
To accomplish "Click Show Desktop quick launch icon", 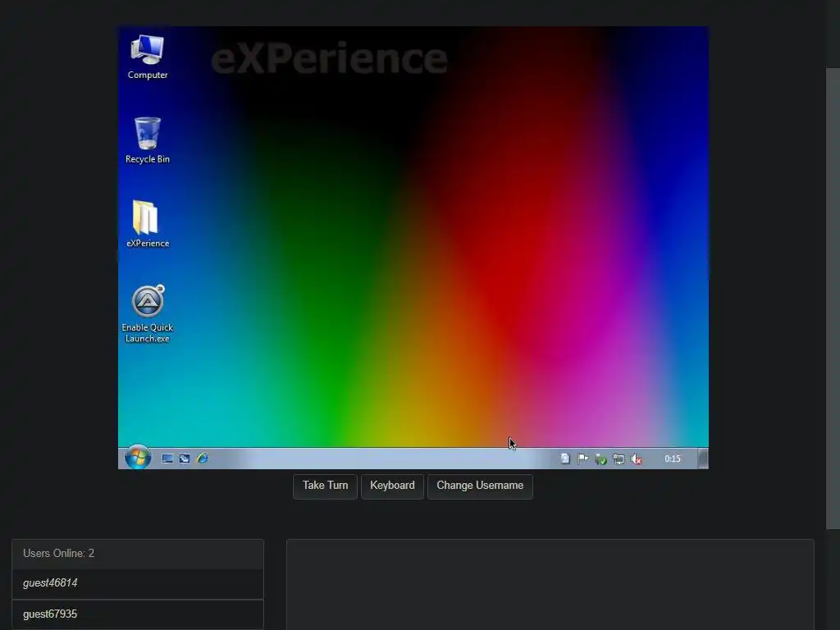I will (167, 459).
